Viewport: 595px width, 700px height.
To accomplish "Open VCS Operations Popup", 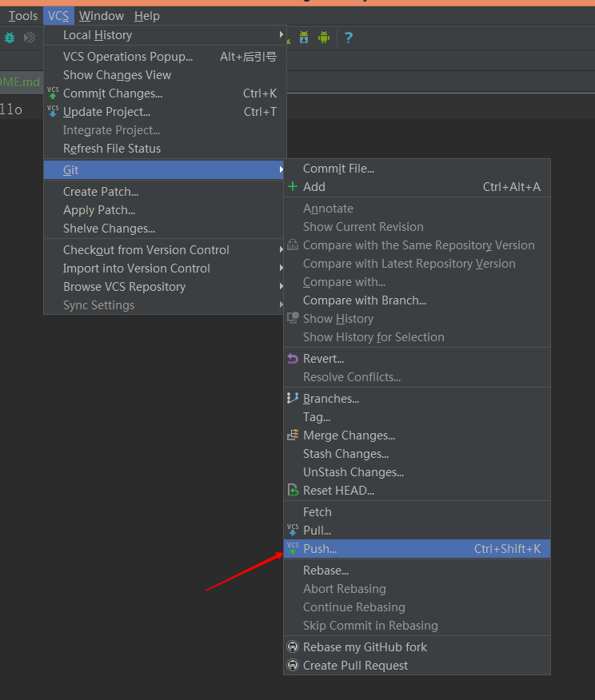I will (x=165, y=57).
